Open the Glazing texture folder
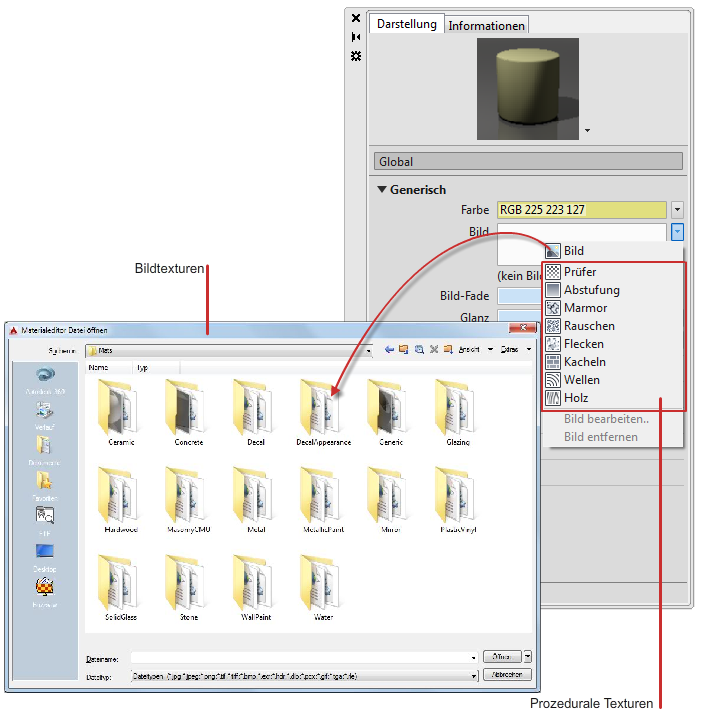The image size is (701, 713). tap(458, 412)
